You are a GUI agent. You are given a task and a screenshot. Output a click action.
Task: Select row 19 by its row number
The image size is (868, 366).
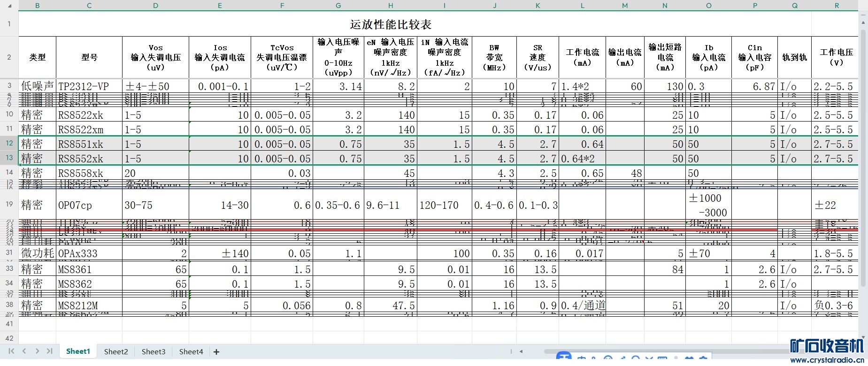9,205
